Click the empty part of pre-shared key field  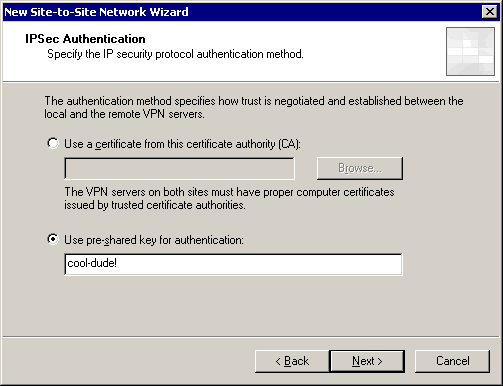coord(260,264)
